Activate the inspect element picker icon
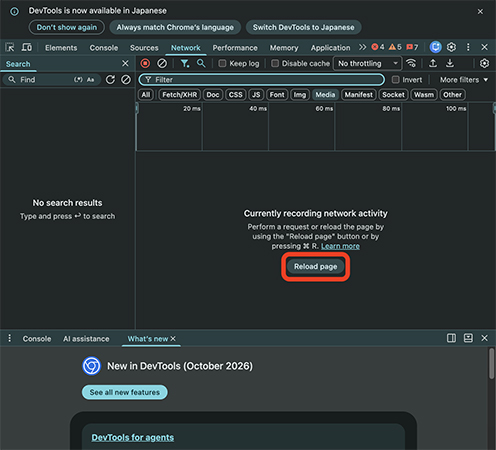The image size is (496, 450). click(10, 47)
